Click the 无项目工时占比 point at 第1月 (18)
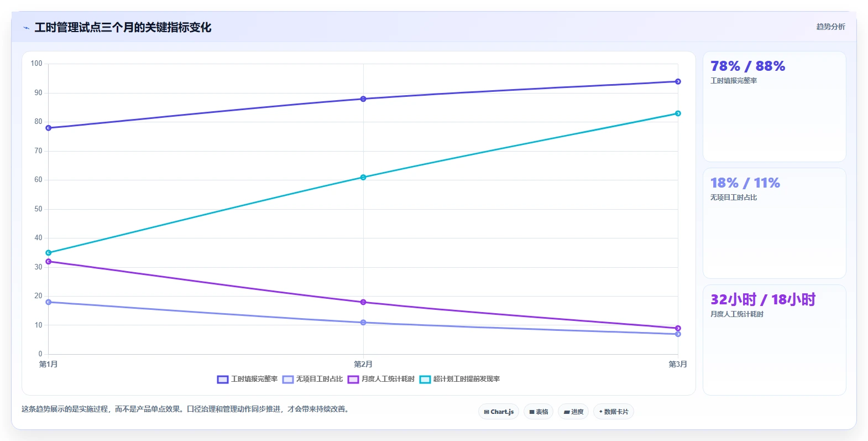Screen dimensions: 868x441 49,302
